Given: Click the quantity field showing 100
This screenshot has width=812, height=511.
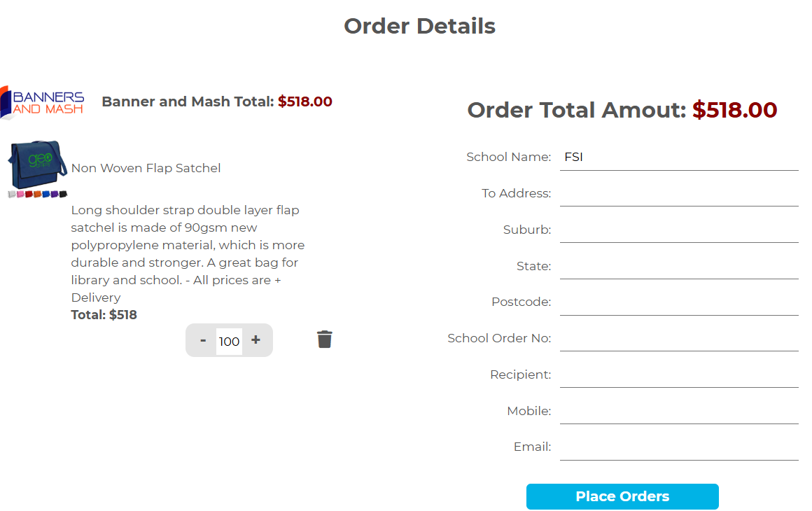Looking at the screenshot, I should tap(229, 340).
